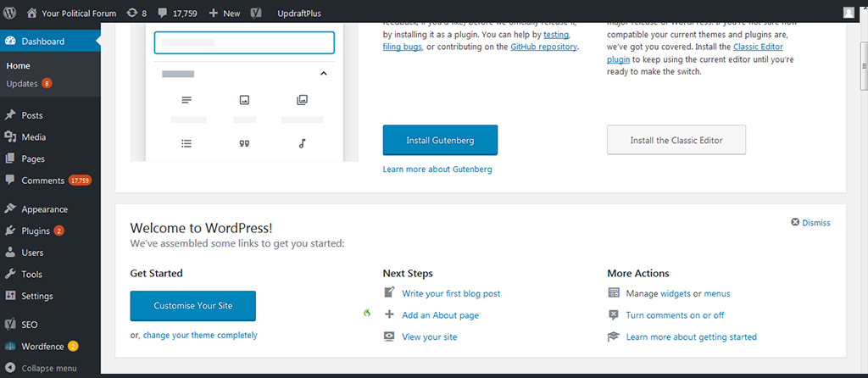This screenshot has height=378, width=868.
Task: Click the Wordfence icon in the sidebar
Action: pyautogui.click(x=10, y=347)
